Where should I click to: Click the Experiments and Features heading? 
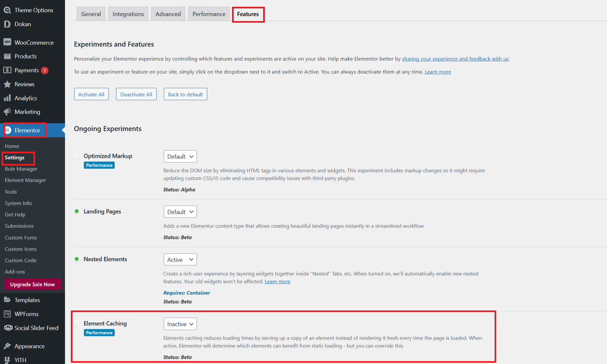click(114, 44)
